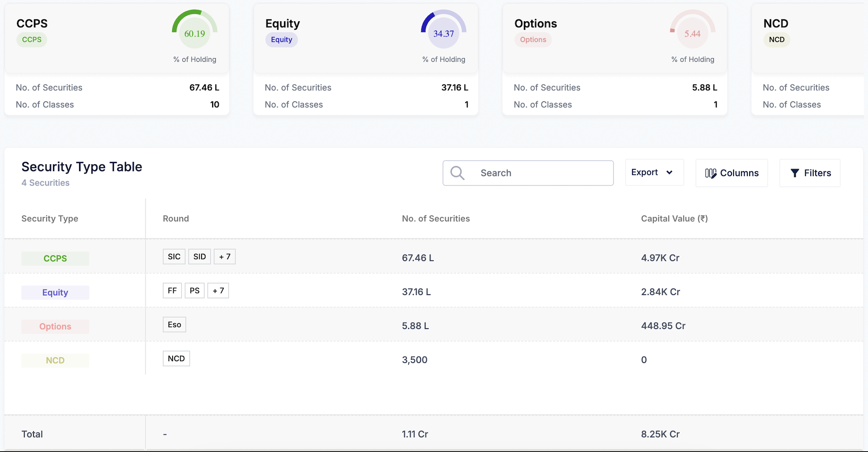The image size is (868, 452).
Task: Click the search magnifier icon
Action: tap(457, 173)
